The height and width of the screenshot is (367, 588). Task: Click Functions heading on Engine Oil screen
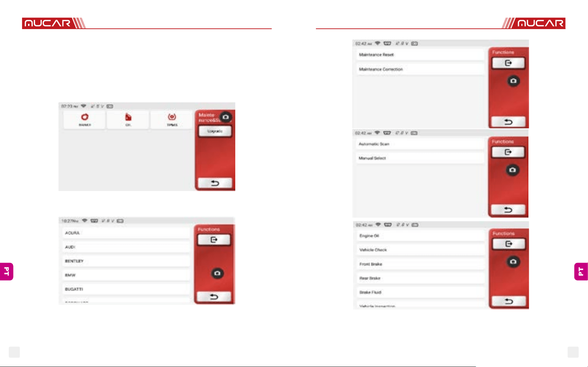coord(503,233)
